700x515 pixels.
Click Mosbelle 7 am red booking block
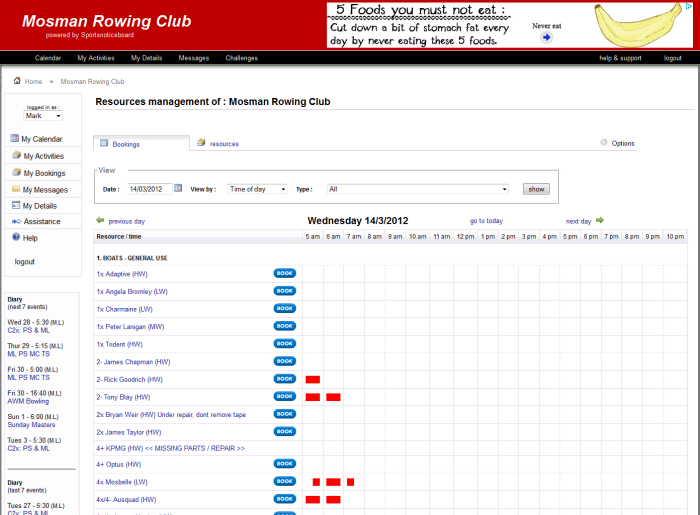pos(350,482)
